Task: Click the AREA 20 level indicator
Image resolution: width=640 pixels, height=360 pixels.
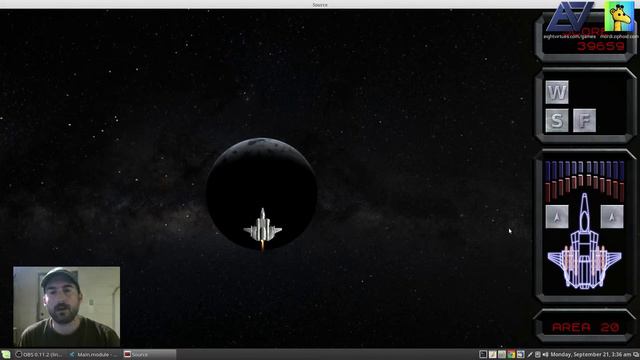Action: click(x=585, y=327)
